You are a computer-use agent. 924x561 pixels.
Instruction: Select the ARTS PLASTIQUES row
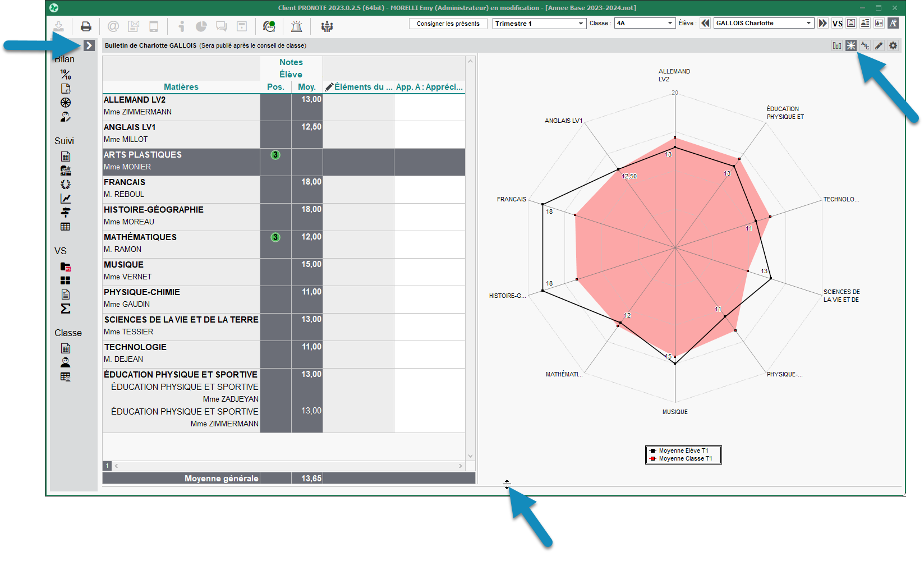click(284, 162)
